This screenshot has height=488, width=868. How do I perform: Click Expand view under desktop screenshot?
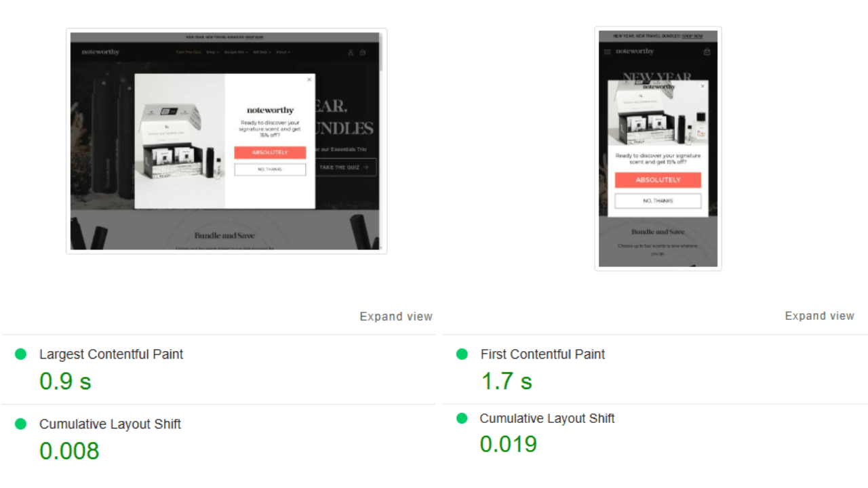tap(396, 316)
